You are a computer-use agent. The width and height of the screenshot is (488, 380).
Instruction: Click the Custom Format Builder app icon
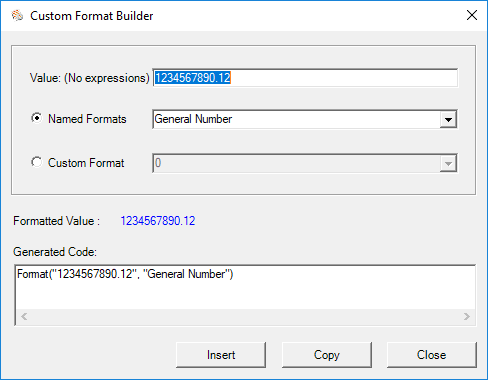(17, 15)
